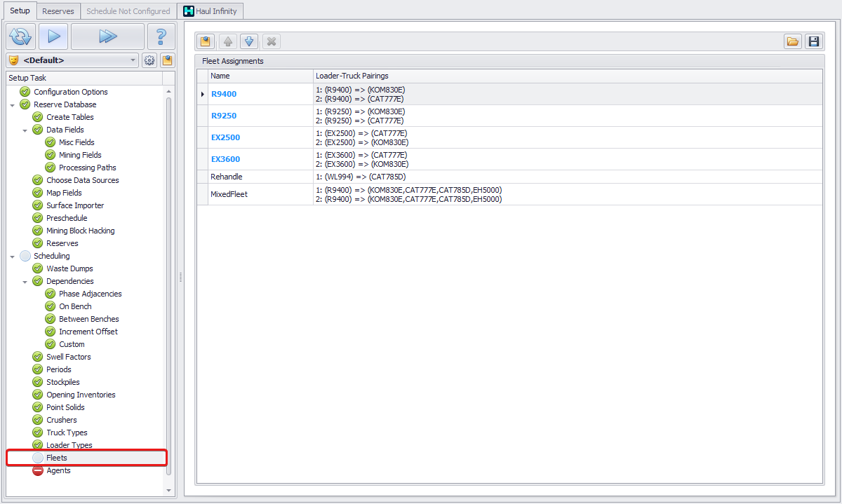Click Scheduling empty status circle icon
Viewport: 842px width, 504px height.
pos(25,256)
